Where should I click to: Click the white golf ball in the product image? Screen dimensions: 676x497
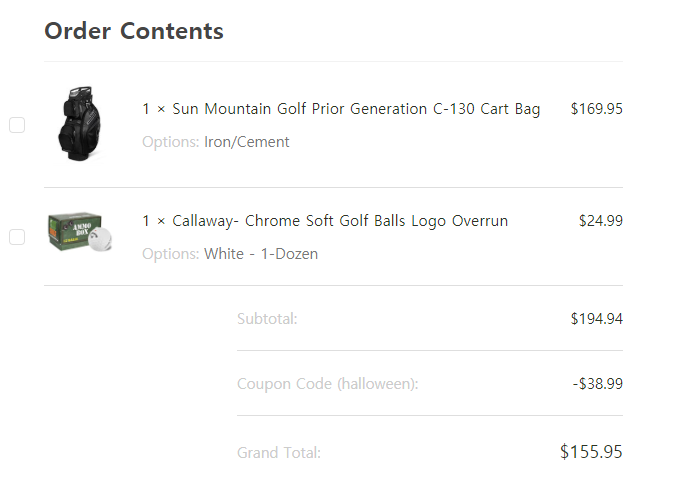100,238
